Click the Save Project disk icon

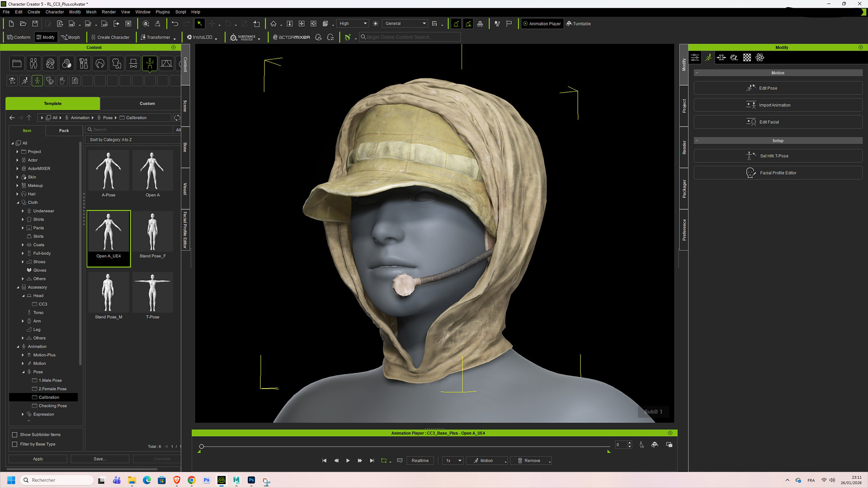click(x=35, y=23)
